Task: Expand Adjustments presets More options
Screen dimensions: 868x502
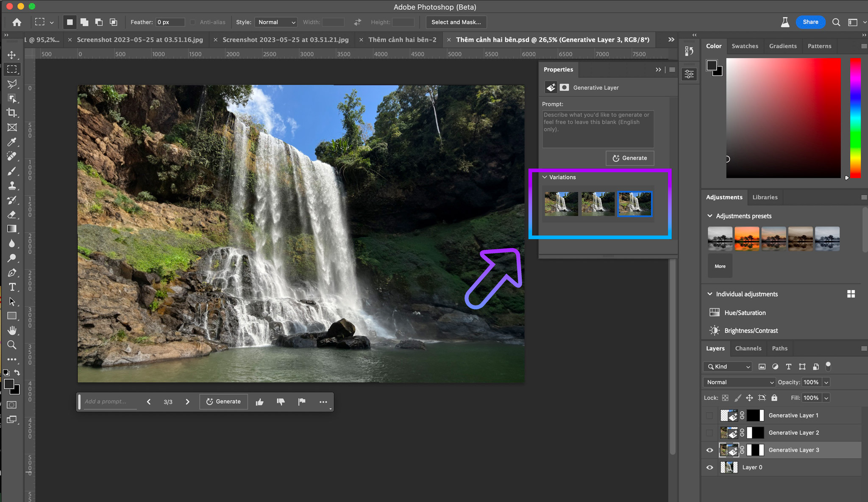Action: [x=720, y=265]
